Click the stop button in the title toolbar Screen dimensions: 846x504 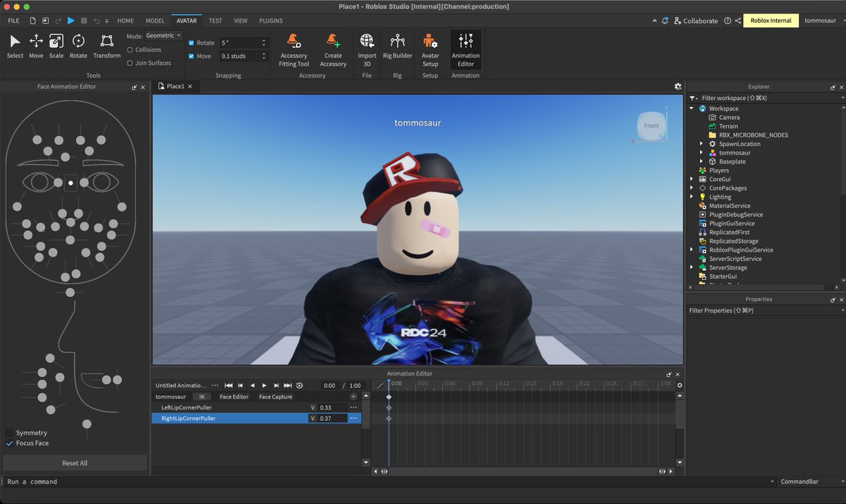point(84,21)
